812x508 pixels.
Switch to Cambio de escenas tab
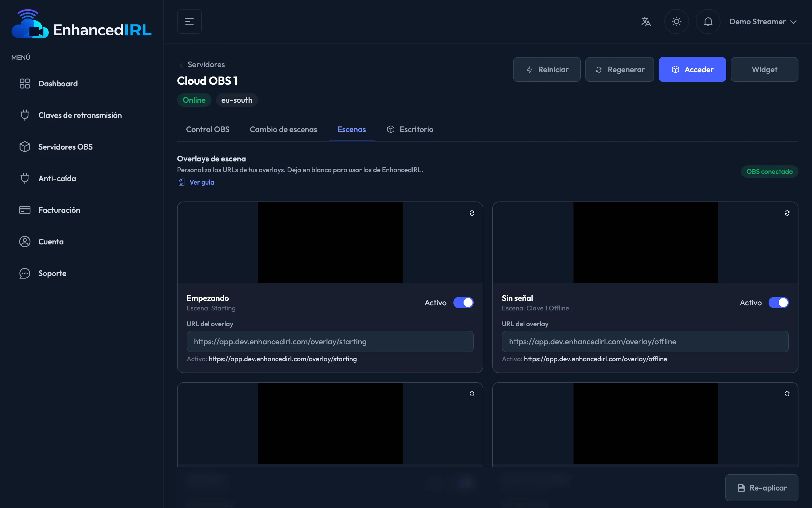pos(283,129)
